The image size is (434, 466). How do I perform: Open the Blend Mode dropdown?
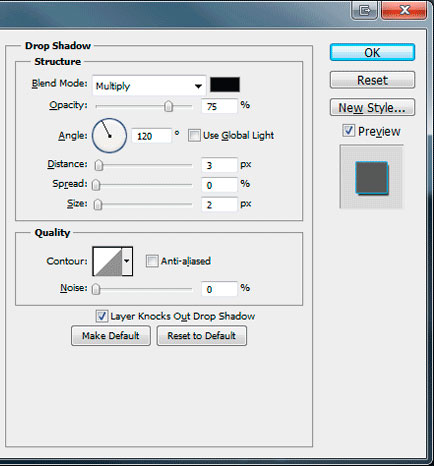(149, 86)
